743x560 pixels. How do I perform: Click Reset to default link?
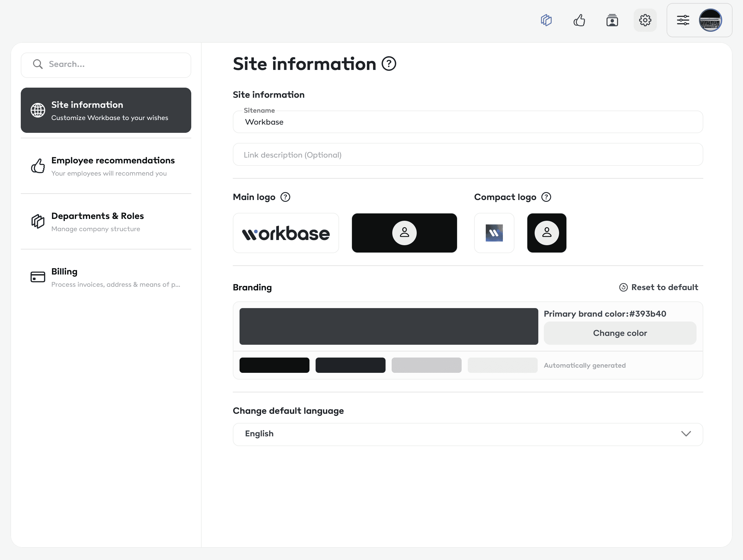(x=659, y=287)
